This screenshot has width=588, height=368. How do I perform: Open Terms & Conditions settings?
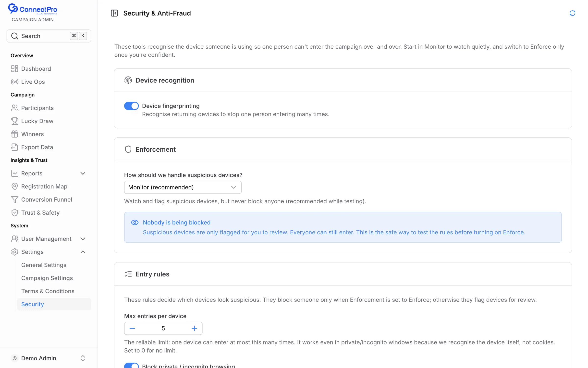tap(48, 291)
